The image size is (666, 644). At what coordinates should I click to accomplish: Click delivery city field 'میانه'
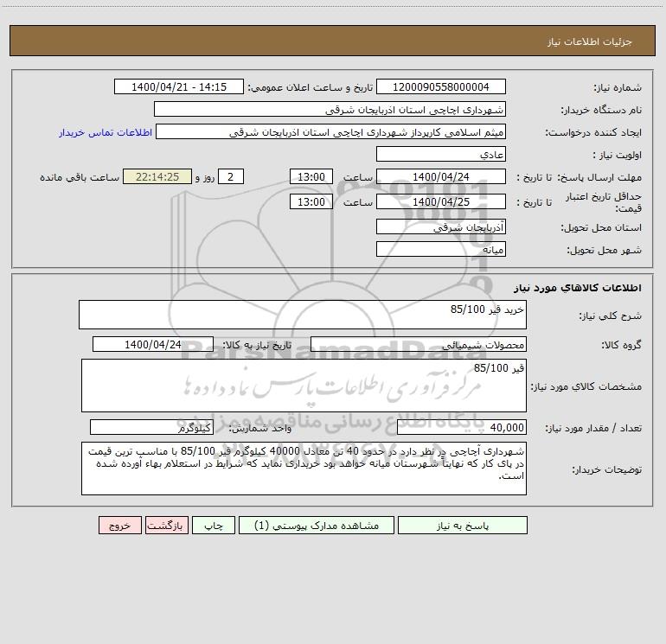click(441, 249)
